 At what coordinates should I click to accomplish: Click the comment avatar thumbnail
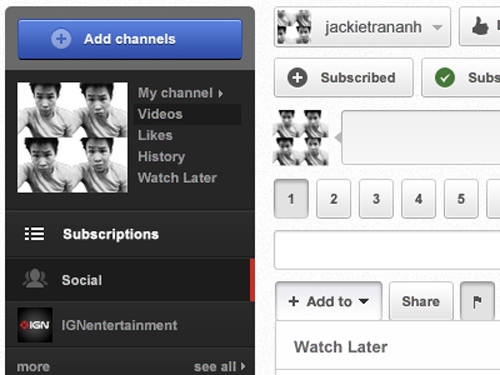click(x=301, y=138)
